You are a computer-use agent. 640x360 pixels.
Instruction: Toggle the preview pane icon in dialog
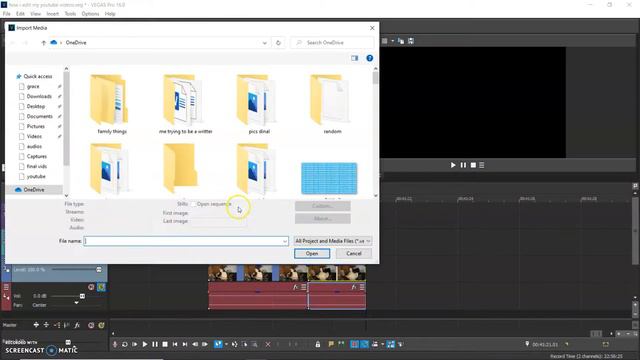click(x=355, y=58)
